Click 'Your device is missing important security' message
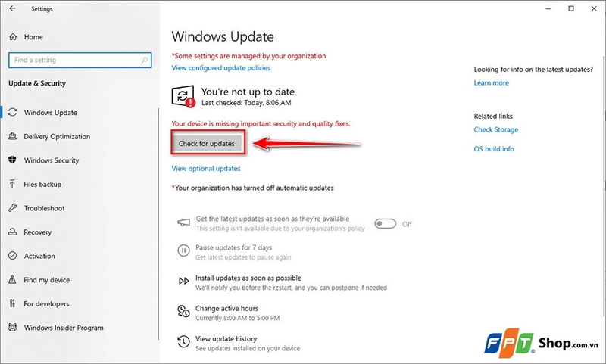The width and height of the screenshot is (606, 364). (261, 124)
